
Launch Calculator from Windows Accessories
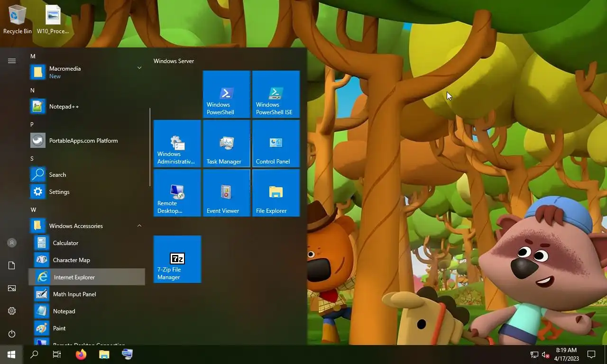87,243
